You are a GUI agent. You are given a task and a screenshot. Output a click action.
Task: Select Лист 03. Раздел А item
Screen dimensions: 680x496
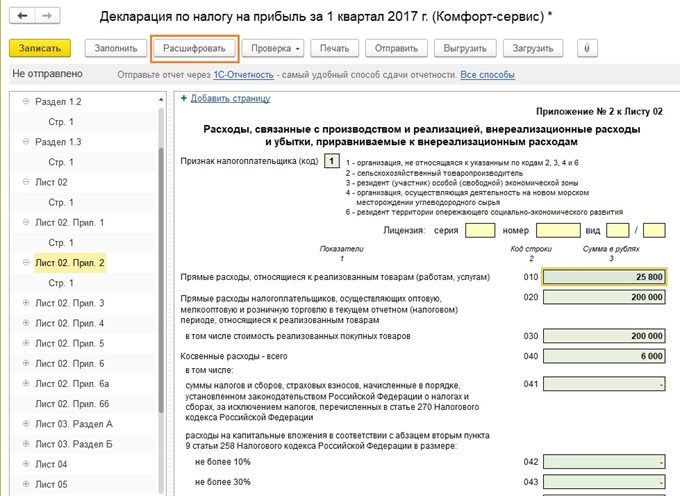tap(74, 424)
